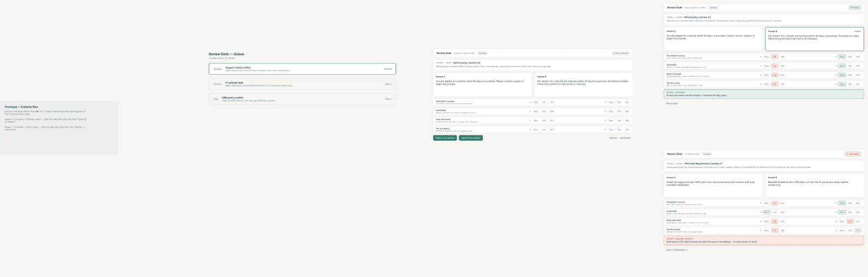Click the Not reviewed status badge
This screenshot has width=868, height=277.
click(621, 53)
